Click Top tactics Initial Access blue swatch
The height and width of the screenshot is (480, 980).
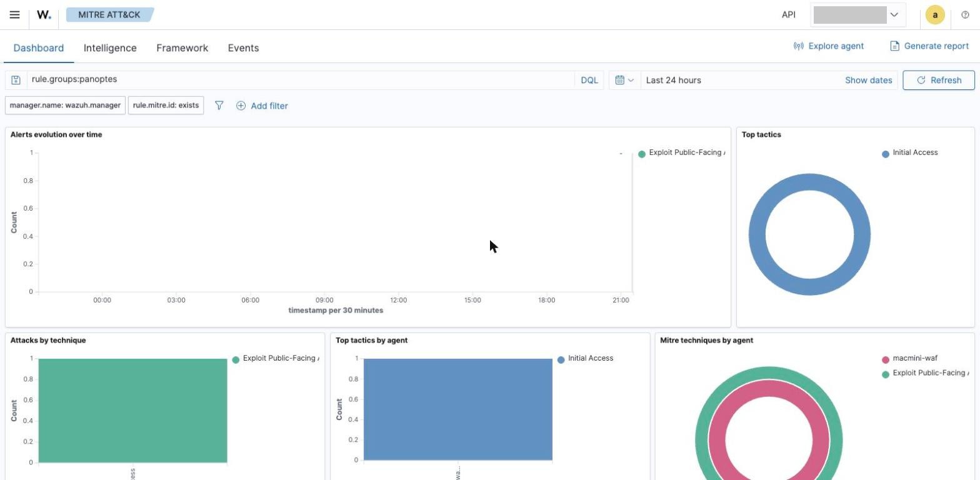[885, 154]
